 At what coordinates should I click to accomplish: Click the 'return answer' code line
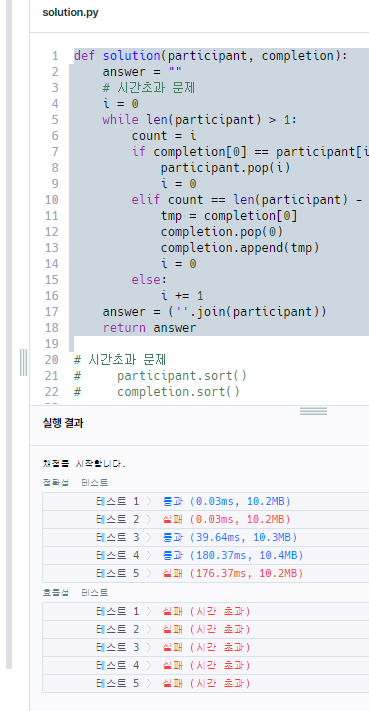pyautogui.click(x=149, y=327)
